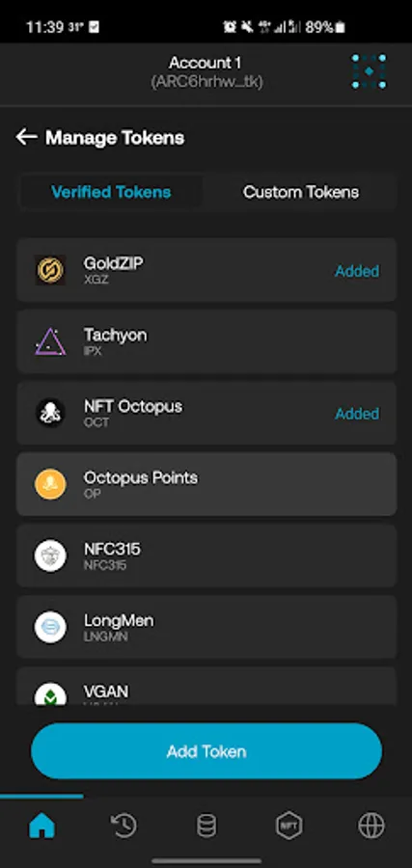Go back using the arrow beside Manage Tokens
This screenshot has height=868, width=412.
click(27, 137)
